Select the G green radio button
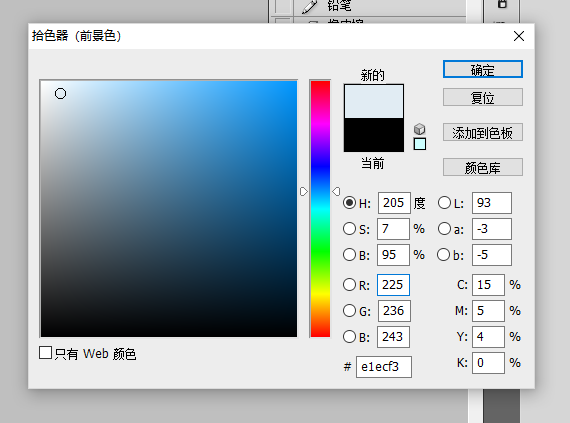This screenshot has height=423, width=570. [349, 311]
